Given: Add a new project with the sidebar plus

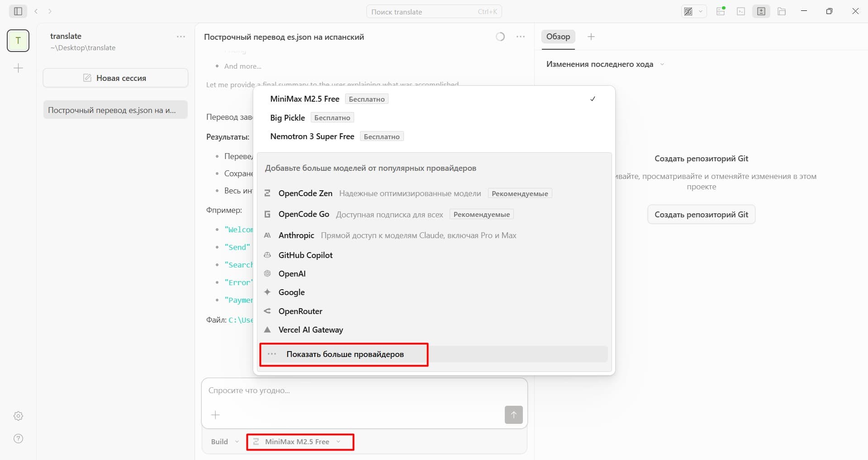Looking at the screenshot, I should point(18,68).
